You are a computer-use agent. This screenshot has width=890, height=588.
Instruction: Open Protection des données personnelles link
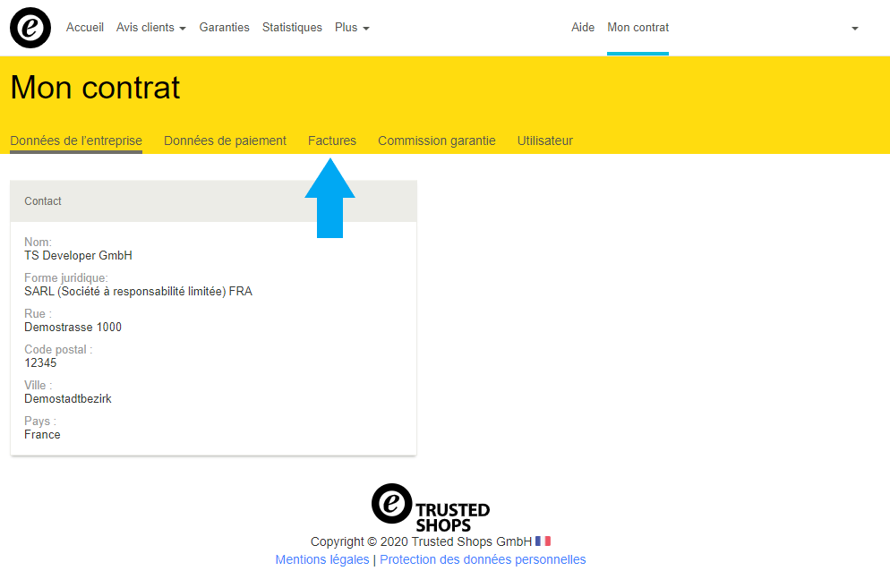point(483,559)
